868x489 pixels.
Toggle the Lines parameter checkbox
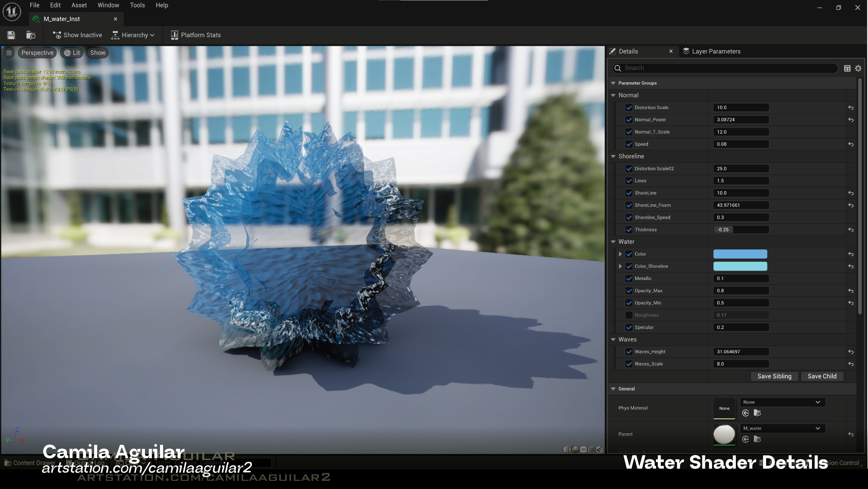tap(629, 181)
